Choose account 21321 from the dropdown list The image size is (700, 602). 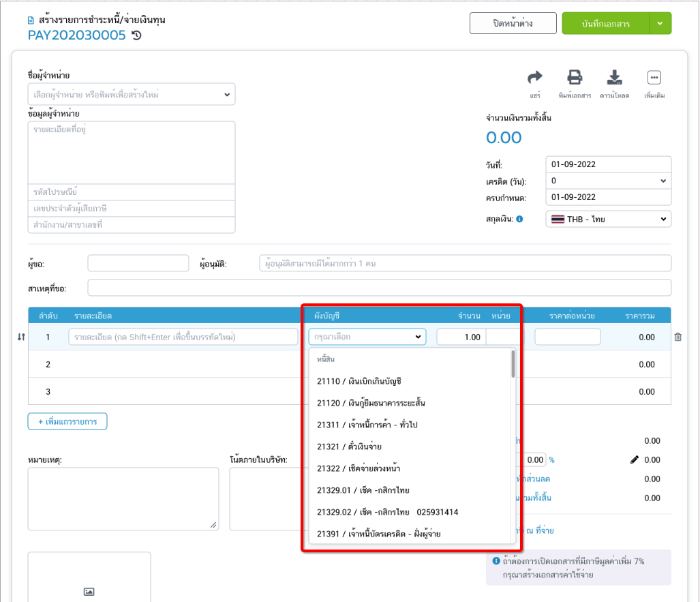point(349,447)
